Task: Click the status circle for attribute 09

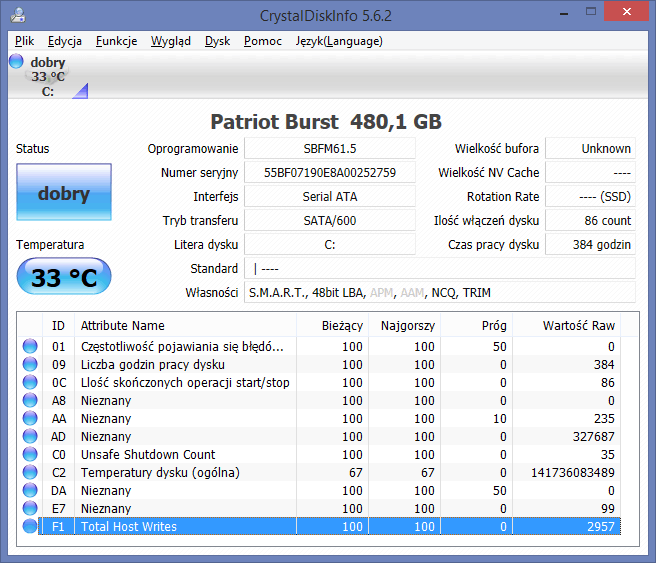Action: [30, 364]
